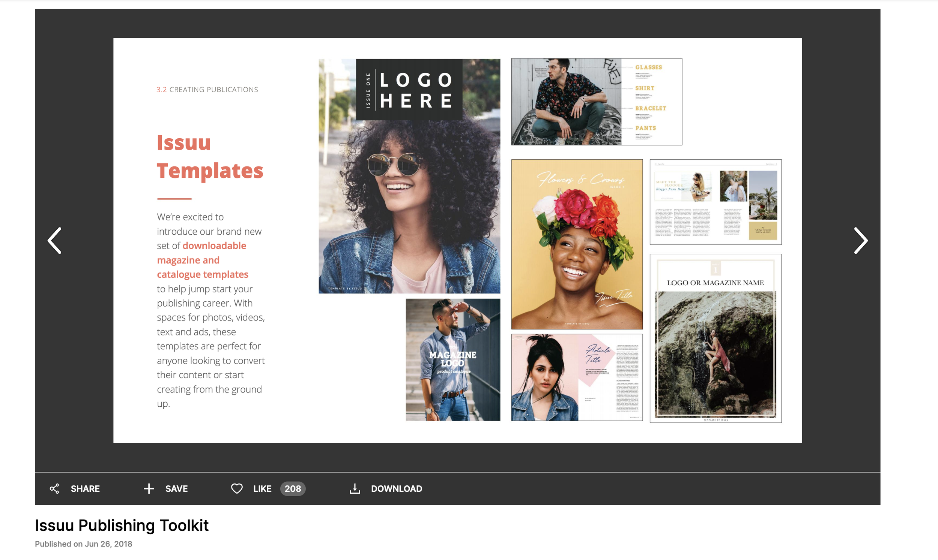Click the download arrow icon
The image size is (938, 560).
(x=355, y=488)
